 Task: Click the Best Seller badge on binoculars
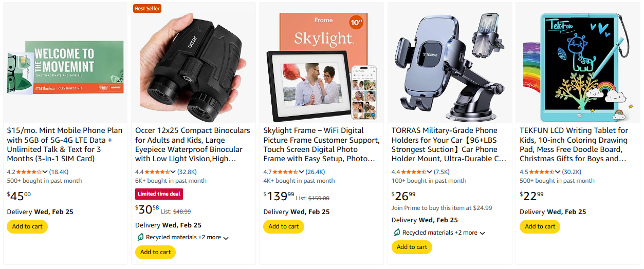coord(148,8)
